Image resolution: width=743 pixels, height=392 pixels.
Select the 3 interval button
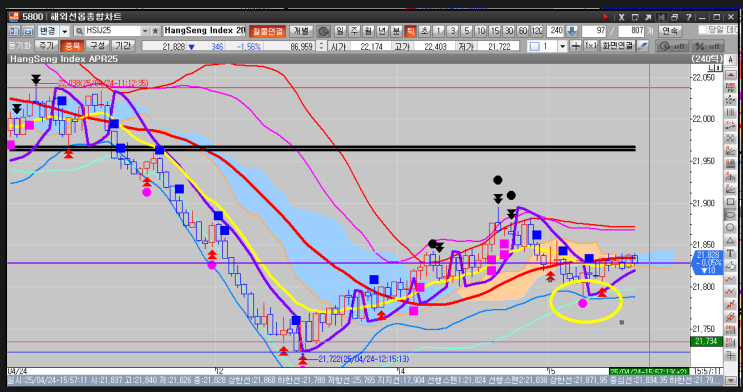tap(453, 31)
